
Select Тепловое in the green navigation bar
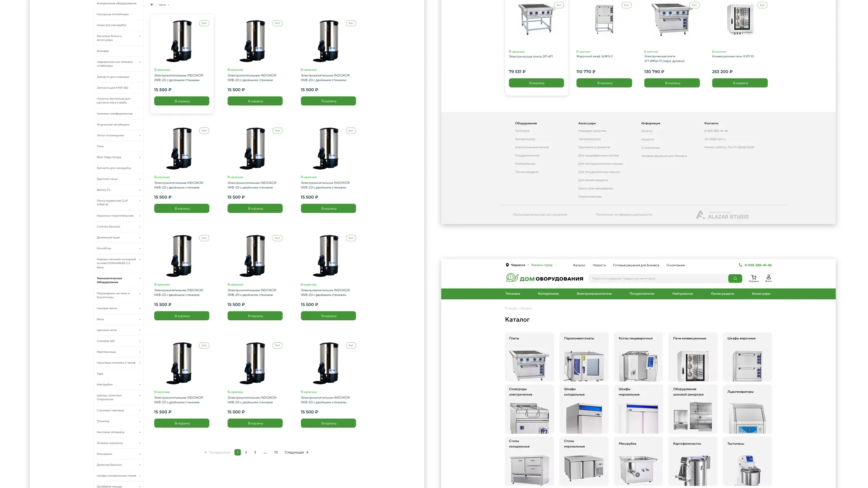pyautogui.click(x=513, y=294)
